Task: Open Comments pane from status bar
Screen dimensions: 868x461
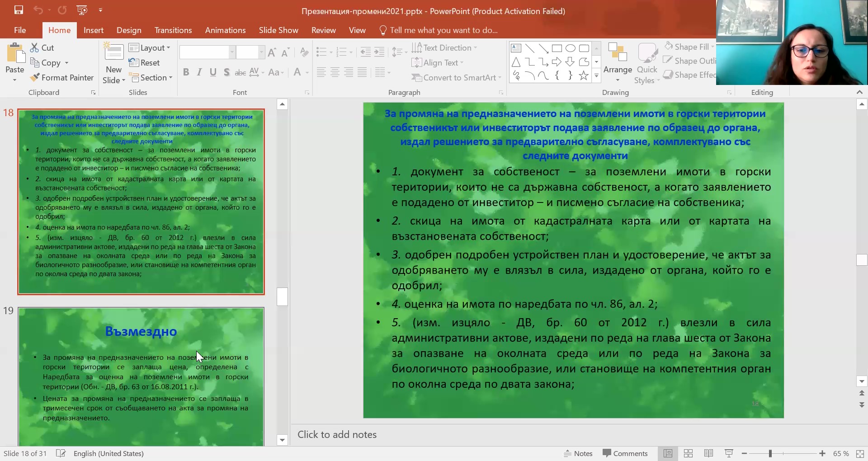Action: (x=625, y=453)
